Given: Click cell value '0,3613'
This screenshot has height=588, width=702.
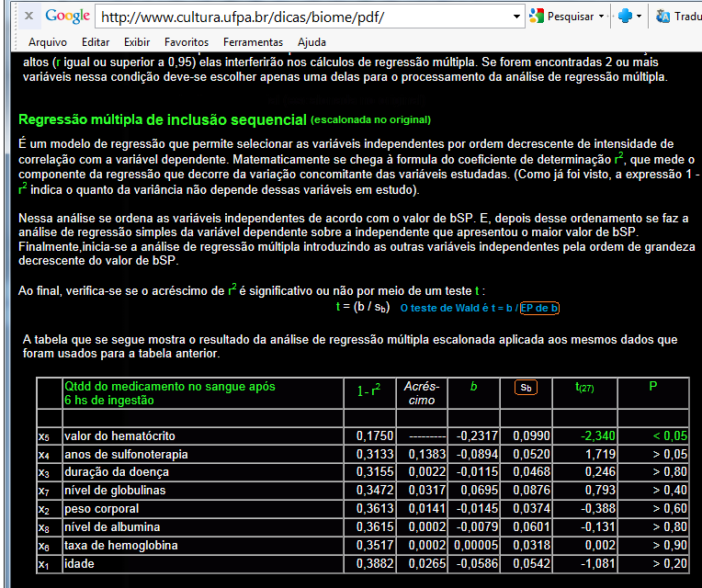Looking at the screenshot, I should (x=375, y=509).
